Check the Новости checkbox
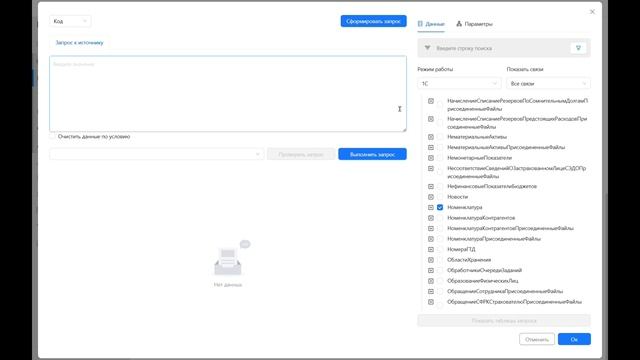This screenshot has height=360, width=640. [440, 197]
